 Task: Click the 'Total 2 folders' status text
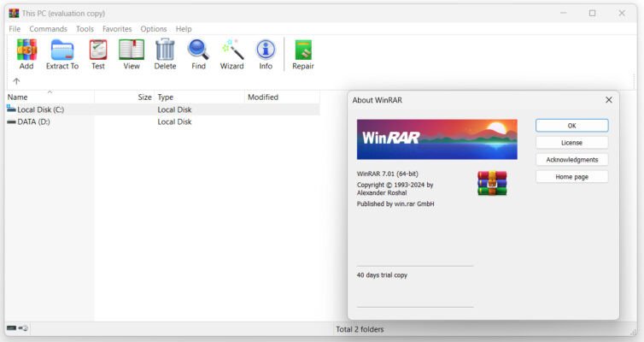point(360,329)
